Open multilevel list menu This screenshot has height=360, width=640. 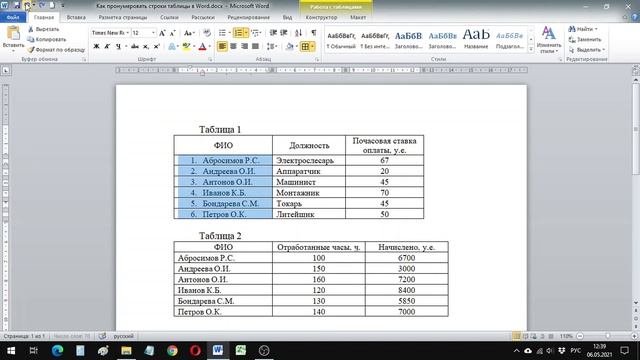point(256,33)
